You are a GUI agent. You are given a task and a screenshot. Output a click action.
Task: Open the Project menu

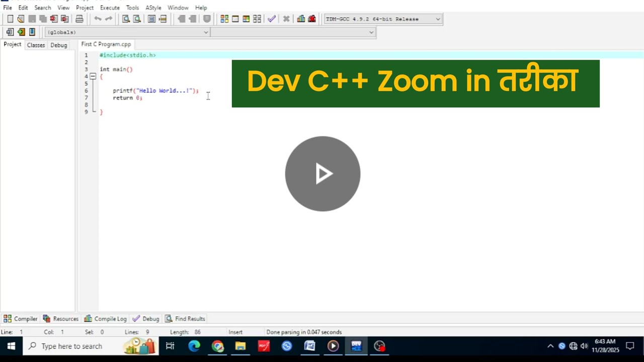[x=85, y=8]
